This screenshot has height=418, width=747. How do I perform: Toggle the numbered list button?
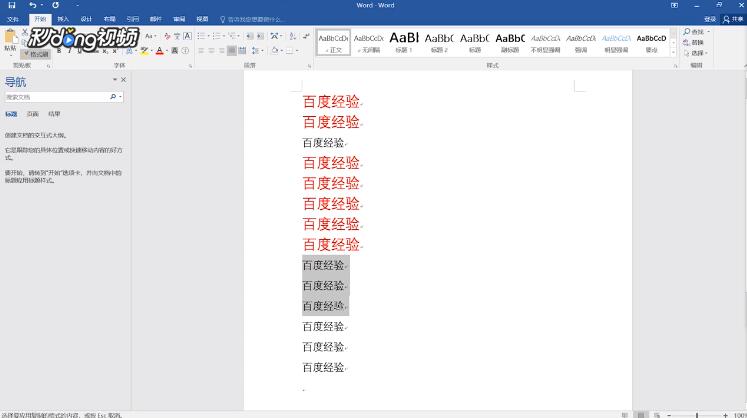tap(218, 36)
